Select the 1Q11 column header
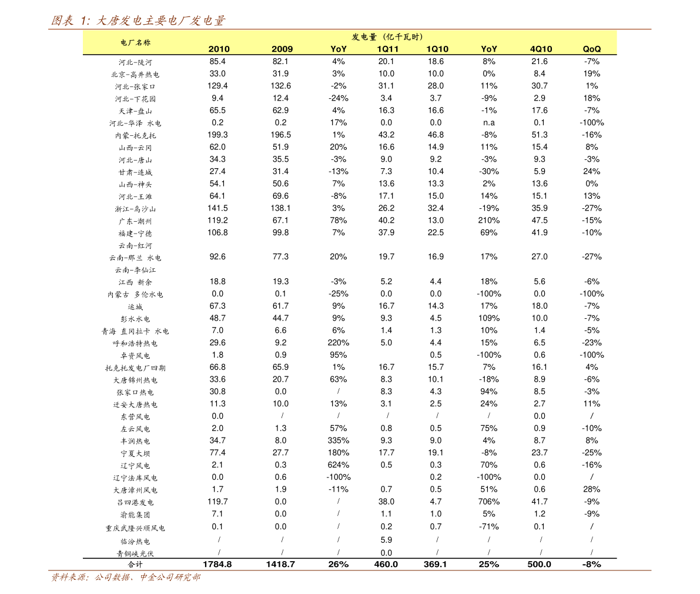Image resolution: width=700 pixels, height=594 pixels. (x=387, y=49)
